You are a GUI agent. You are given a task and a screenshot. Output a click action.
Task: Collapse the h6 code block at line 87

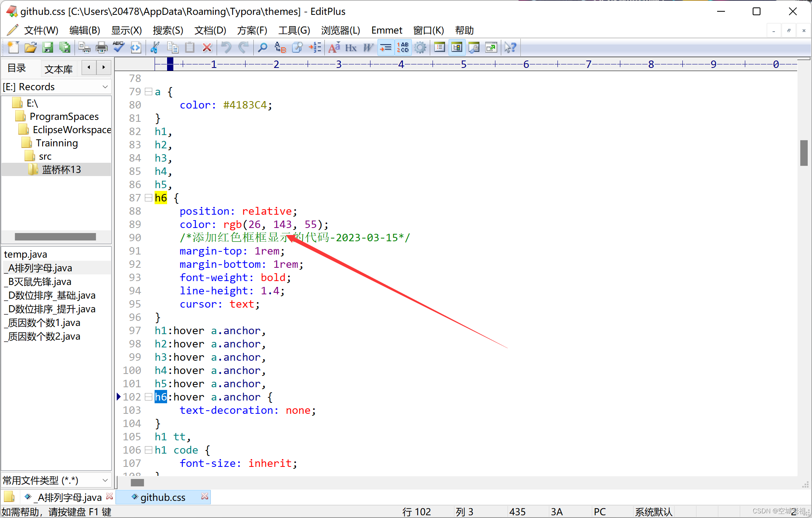tap(148, 198)
